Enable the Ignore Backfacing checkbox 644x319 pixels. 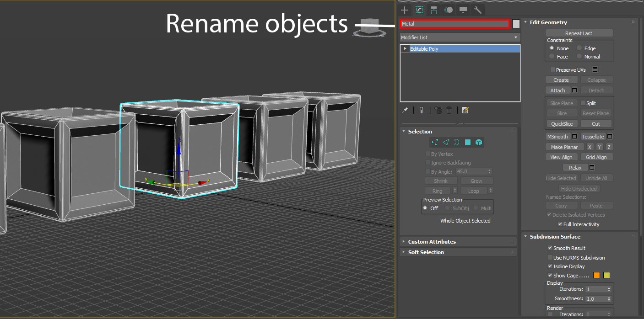tap(428, 163)
